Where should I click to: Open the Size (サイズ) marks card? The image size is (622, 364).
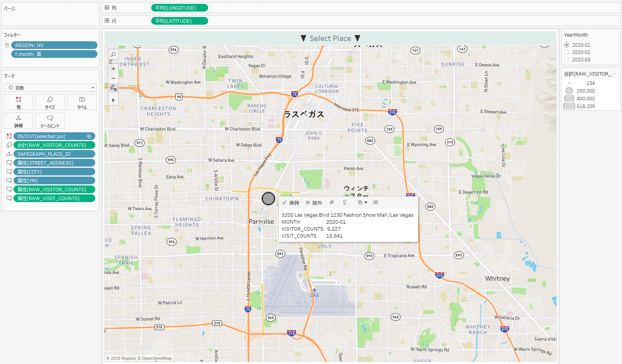[x=50, y=103]
